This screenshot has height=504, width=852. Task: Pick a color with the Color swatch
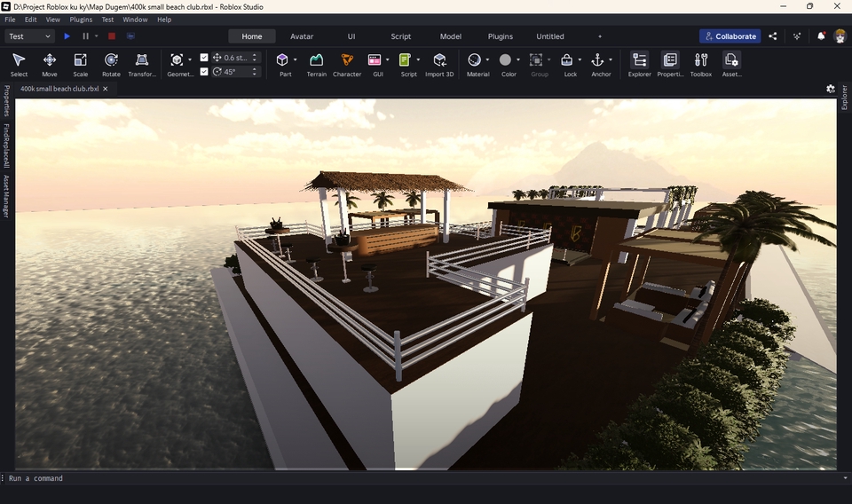tap(505, 60)
